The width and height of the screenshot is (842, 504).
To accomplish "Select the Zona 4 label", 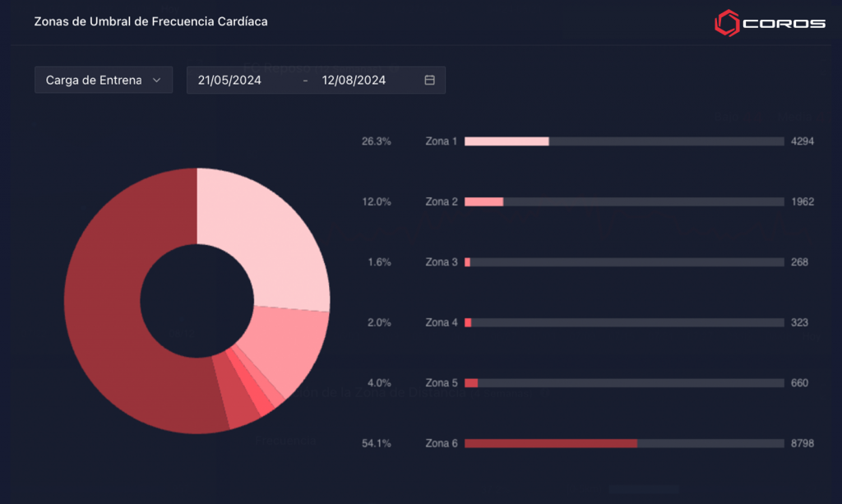I will pyautogui.click(x=442, y=322).
